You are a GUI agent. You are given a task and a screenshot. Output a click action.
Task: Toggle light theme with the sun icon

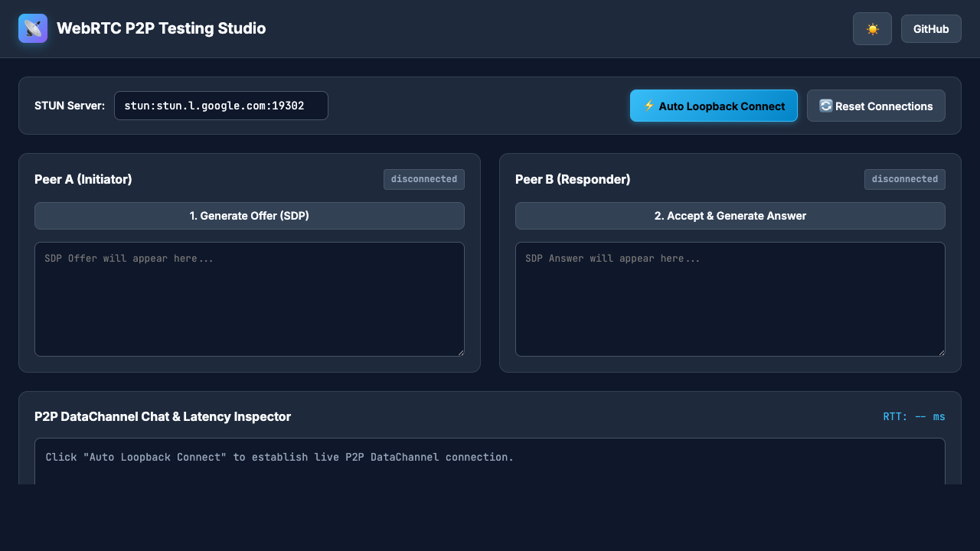pyautogui.click(x=872, y=29)
